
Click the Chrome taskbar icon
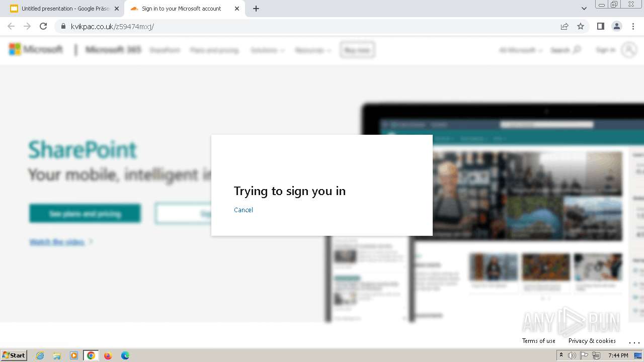coord(91,355)
